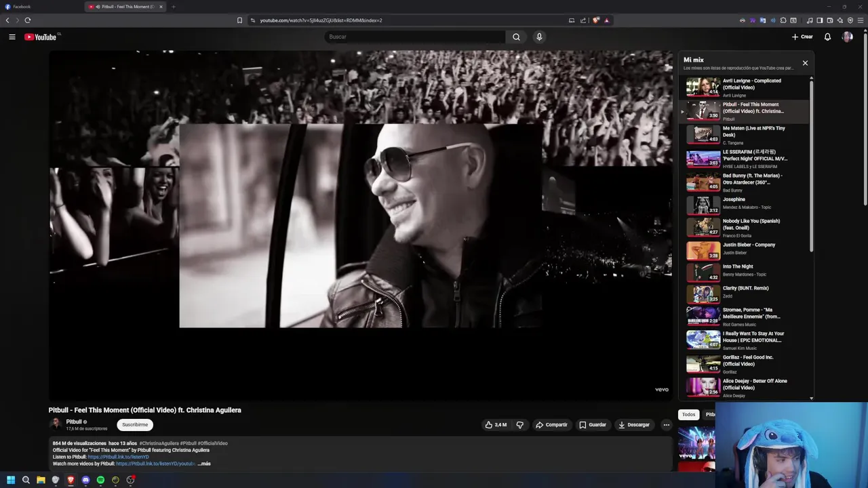Play Gorillaz - Feel Good Inc.
Image resolution: width=868 pixels, height=488 pixels.
tap(744, 364)
